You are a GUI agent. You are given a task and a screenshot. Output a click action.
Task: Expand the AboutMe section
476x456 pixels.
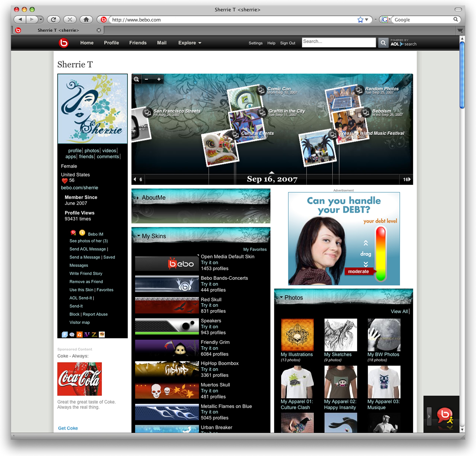click(x=138, y=198)
